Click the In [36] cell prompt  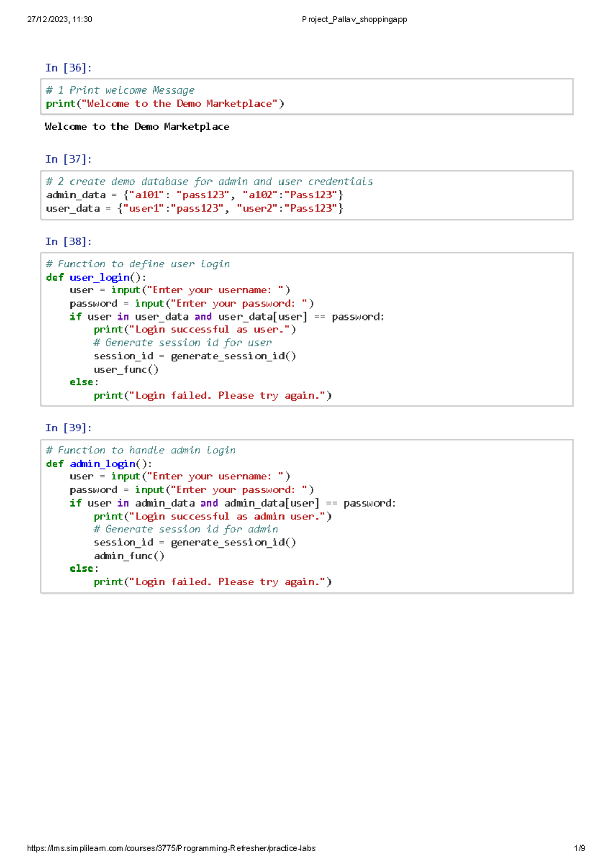coord(68,68)
